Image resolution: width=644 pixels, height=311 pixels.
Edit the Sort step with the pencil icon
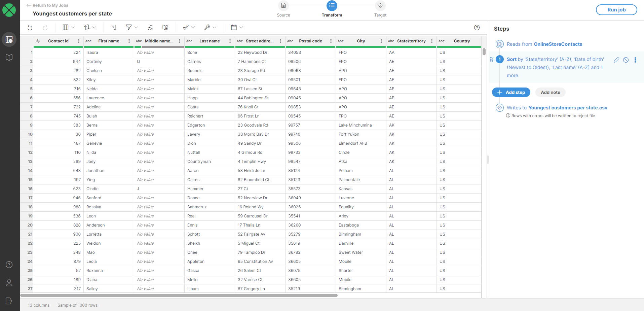pos(616,60)
